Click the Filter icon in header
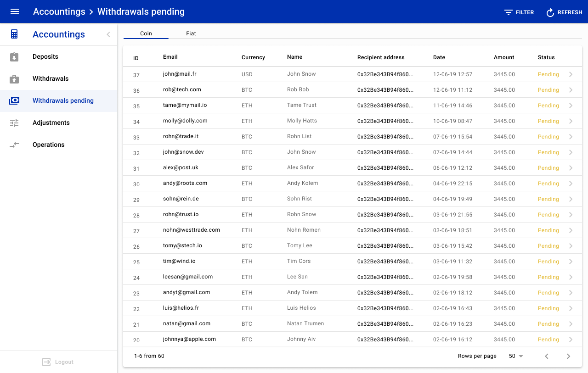The width and height of the screenshot is (588, 373). (x=509, y=12)
